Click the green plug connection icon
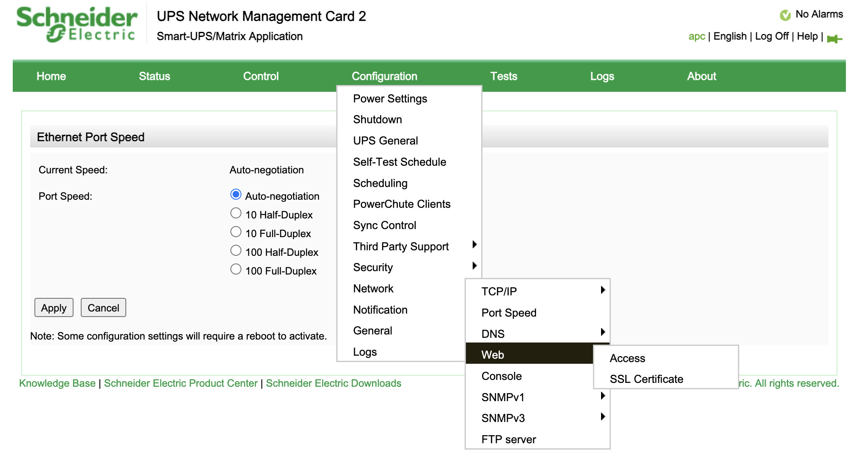 (834, 39)
